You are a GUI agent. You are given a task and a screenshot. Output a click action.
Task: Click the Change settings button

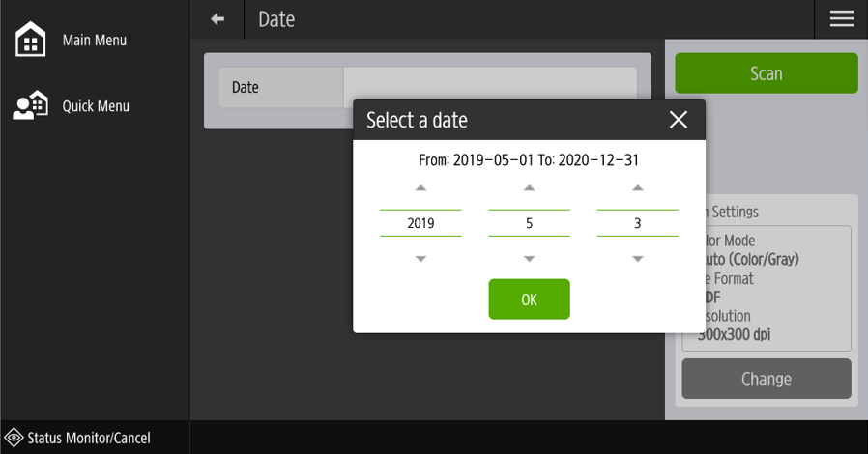click(x=766, y=379)
